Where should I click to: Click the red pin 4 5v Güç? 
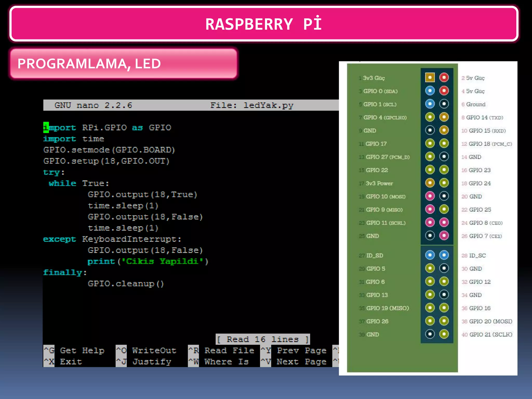[x=444, y=91]
